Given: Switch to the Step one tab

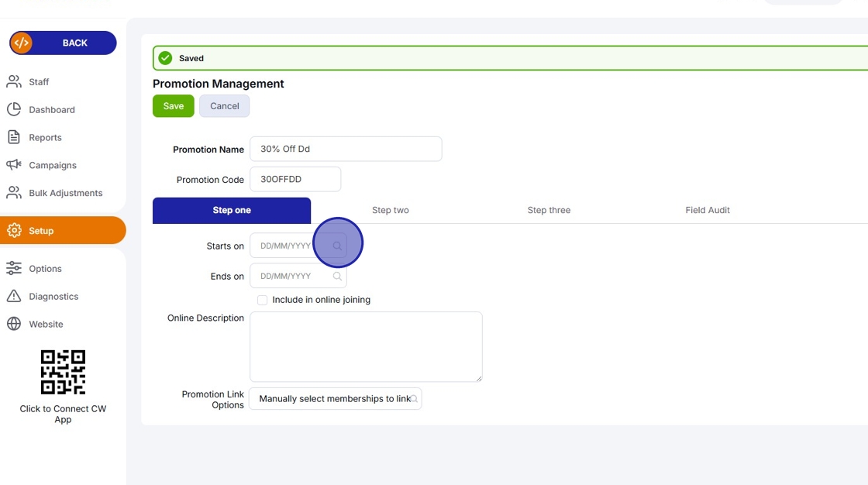Looking at the screenshot, I should pos(232,211).
